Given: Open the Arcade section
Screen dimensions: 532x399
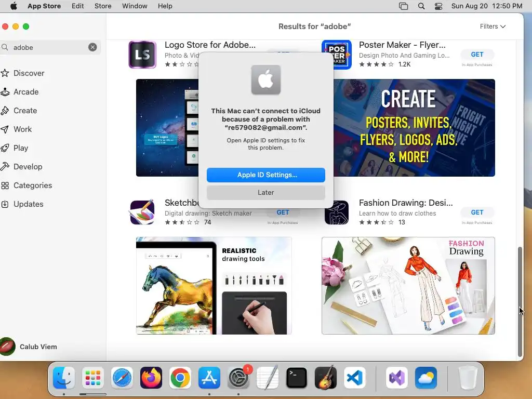Looking at the screenshot, I should point(26,91).
